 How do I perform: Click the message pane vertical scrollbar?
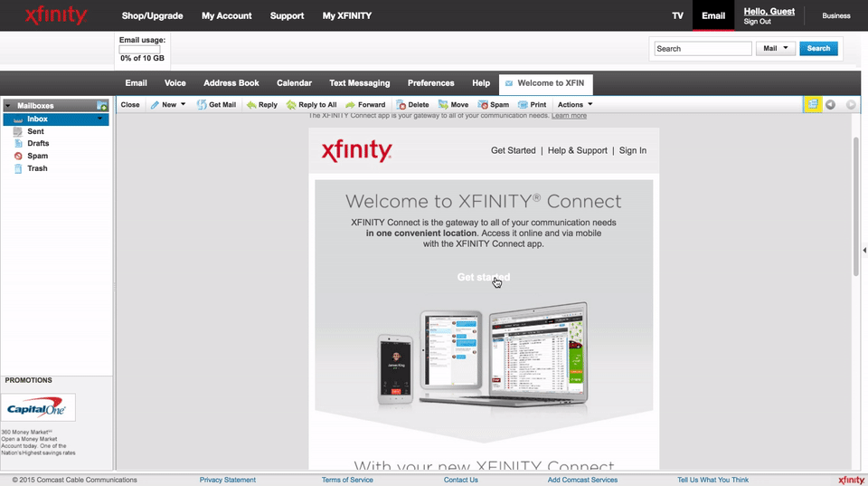coord(856,205)
